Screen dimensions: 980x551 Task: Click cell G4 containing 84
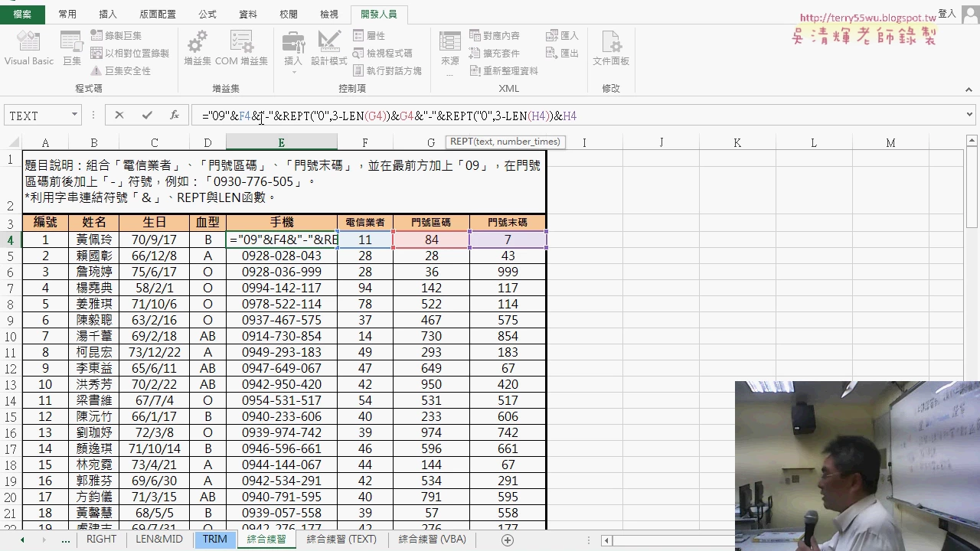tap(431, 240)
